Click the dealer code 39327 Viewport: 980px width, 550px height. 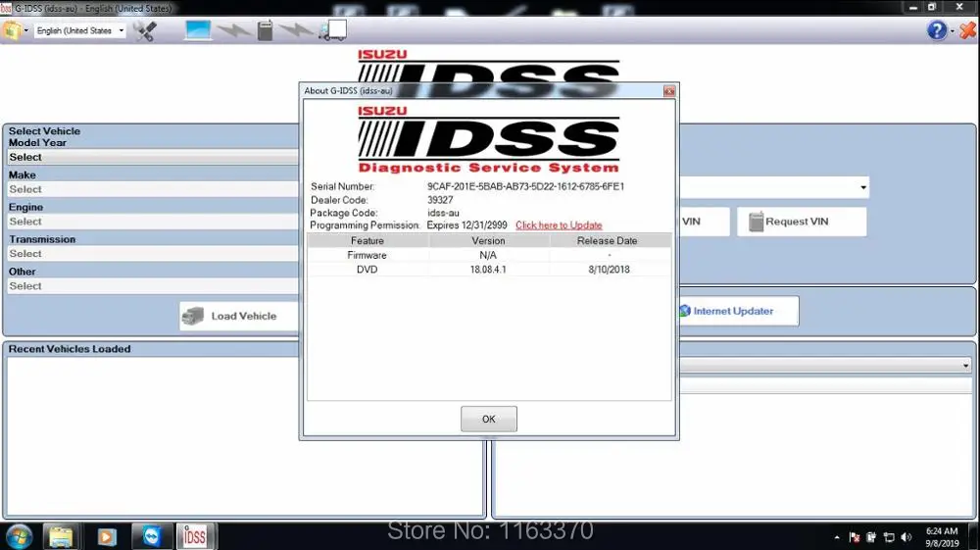(440, 200)
